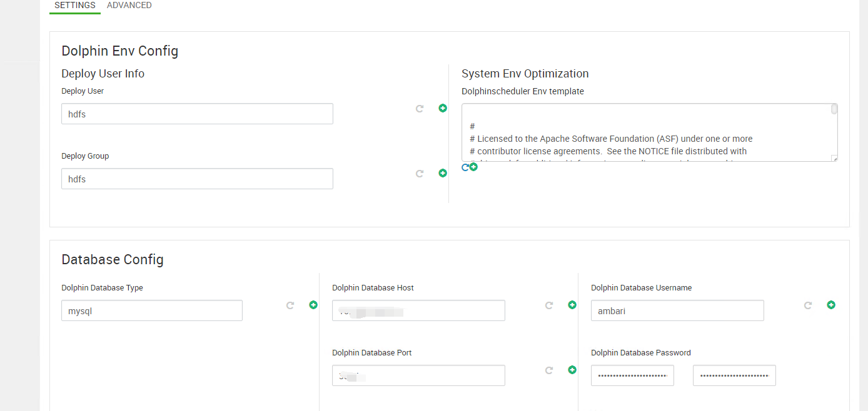This screenshot has height=411, width=868.
Task: Click the Dolphin Database Type field
Action: point(151,310)
